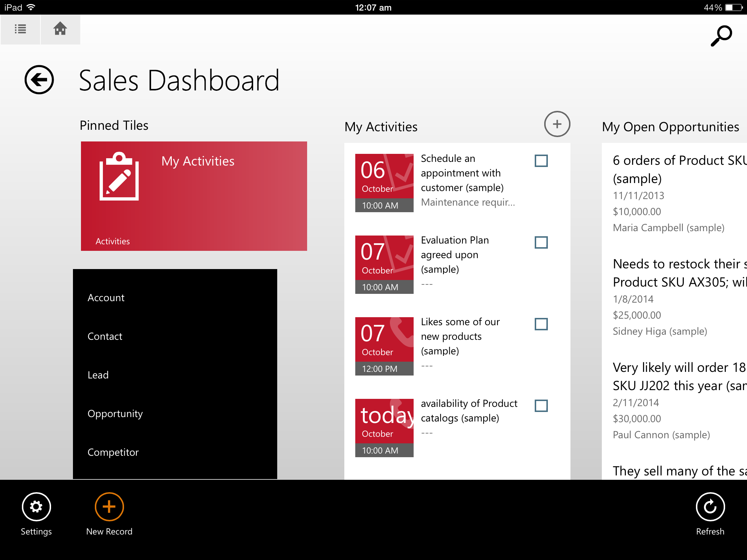The height and width of the screenshot is (560, 747).
Task: Choose Account from new record menu
Action: 106,298
